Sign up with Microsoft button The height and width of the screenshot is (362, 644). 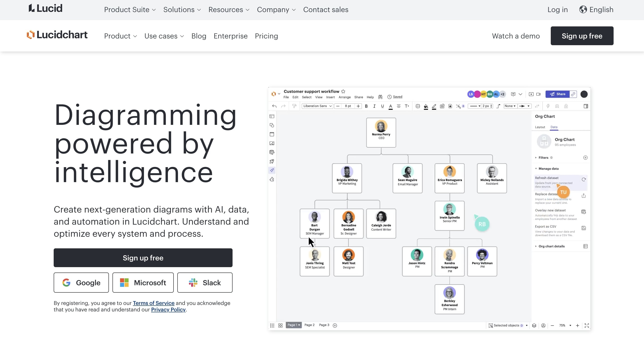point(143,283)
